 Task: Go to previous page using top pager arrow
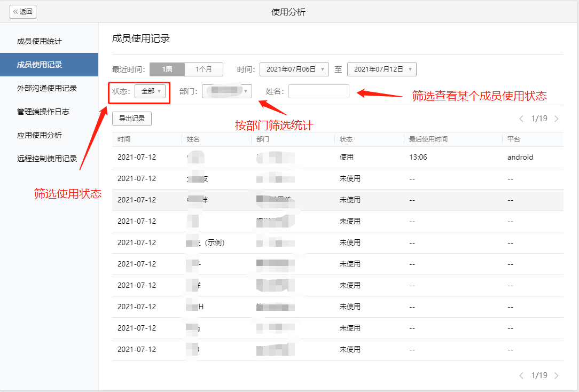(x=521, y=119)
